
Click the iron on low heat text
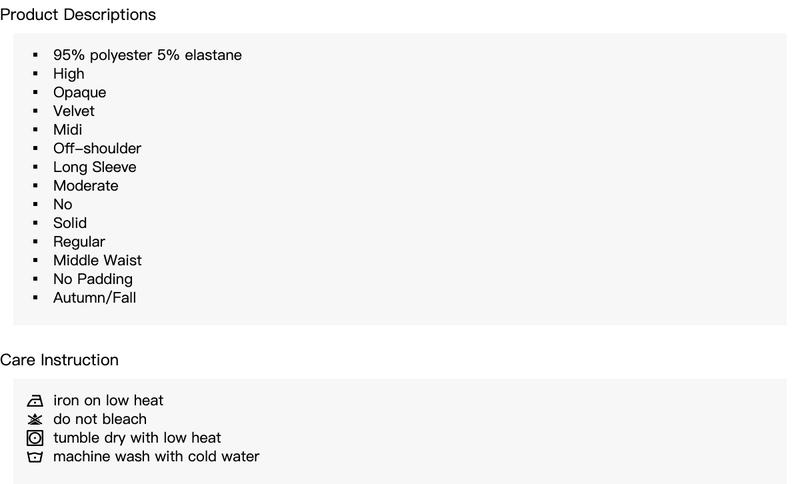click(x=108, y=400)
